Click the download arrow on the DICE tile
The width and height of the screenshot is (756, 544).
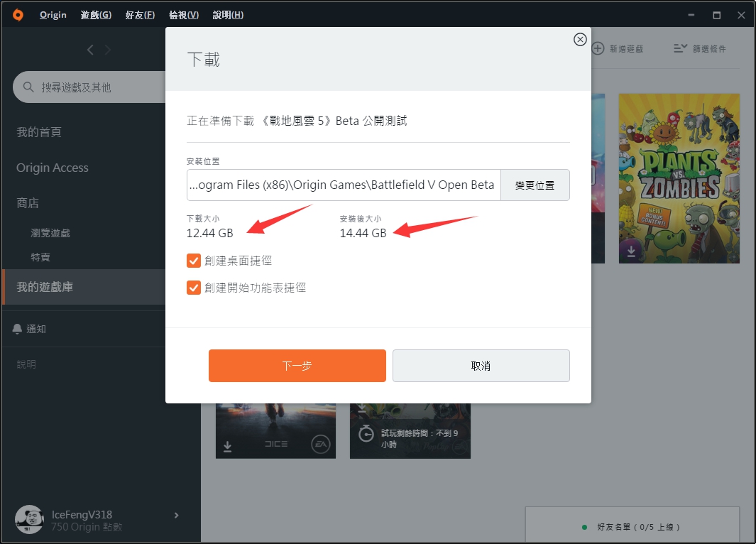228,445
